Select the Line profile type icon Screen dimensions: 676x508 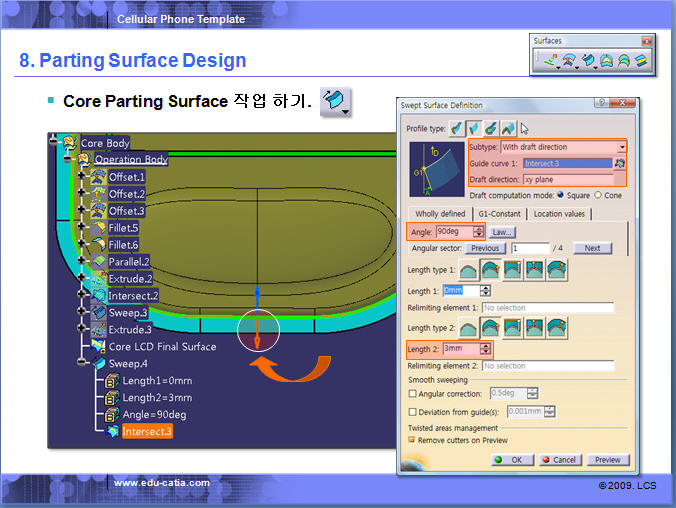(x=474, y=128)
